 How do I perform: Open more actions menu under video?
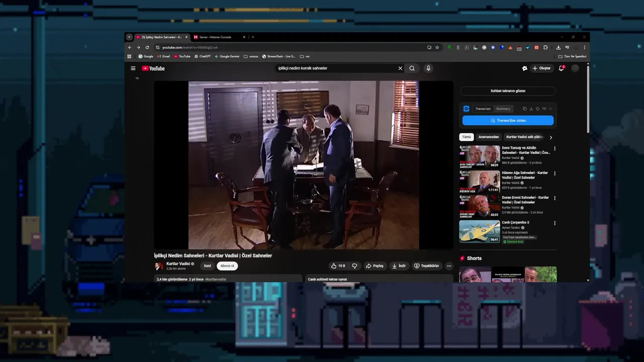(x=449, y=266)
